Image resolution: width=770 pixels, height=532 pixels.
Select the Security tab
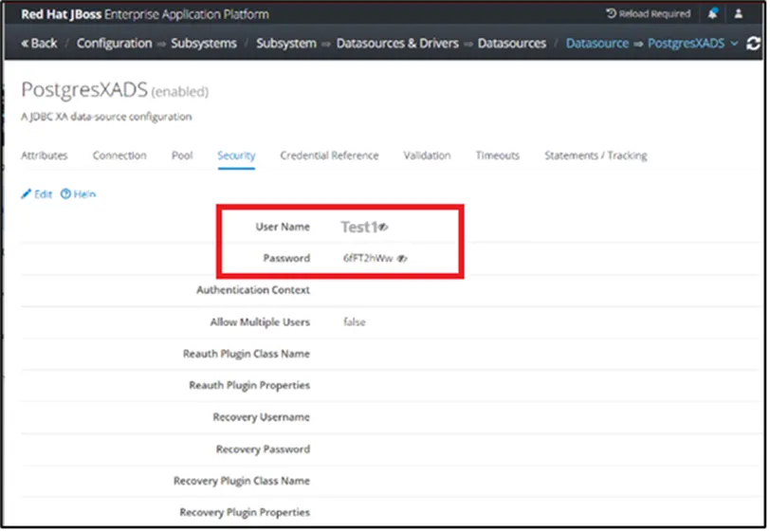coord(236,156)
